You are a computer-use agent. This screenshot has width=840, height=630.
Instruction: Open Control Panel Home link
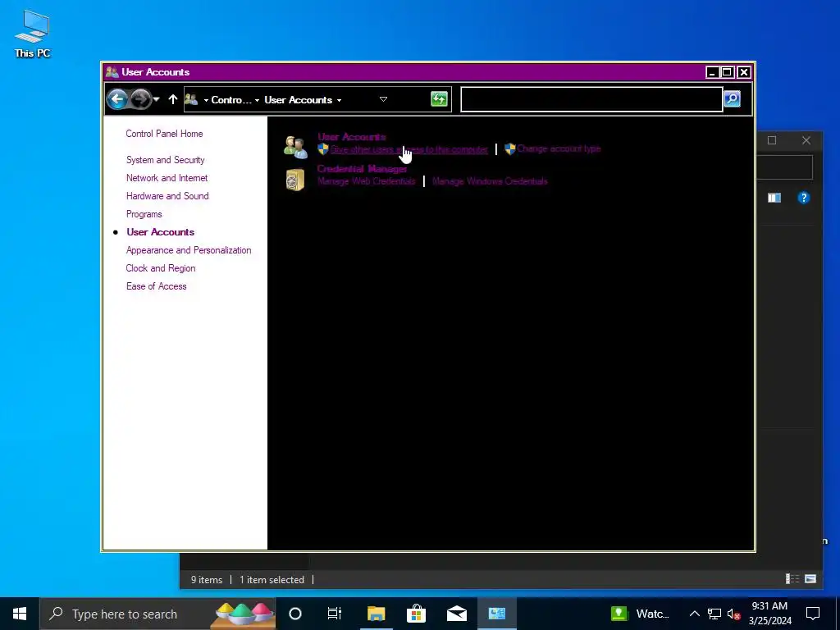tap(164, 134)
